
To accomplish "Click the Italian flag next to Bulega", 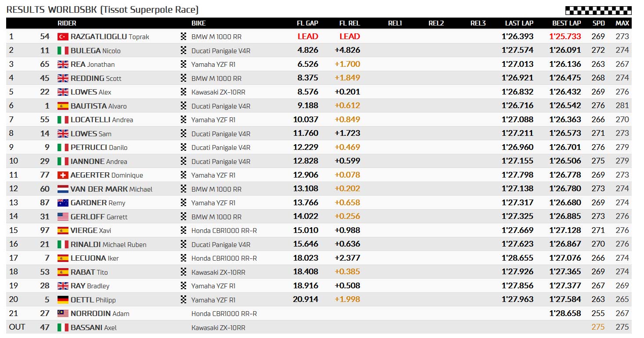I will coord(63,51).
